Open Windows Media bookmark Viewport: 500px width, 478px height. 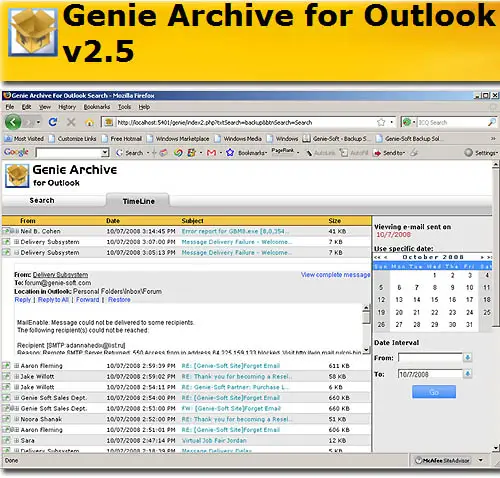tap(238, 138)
